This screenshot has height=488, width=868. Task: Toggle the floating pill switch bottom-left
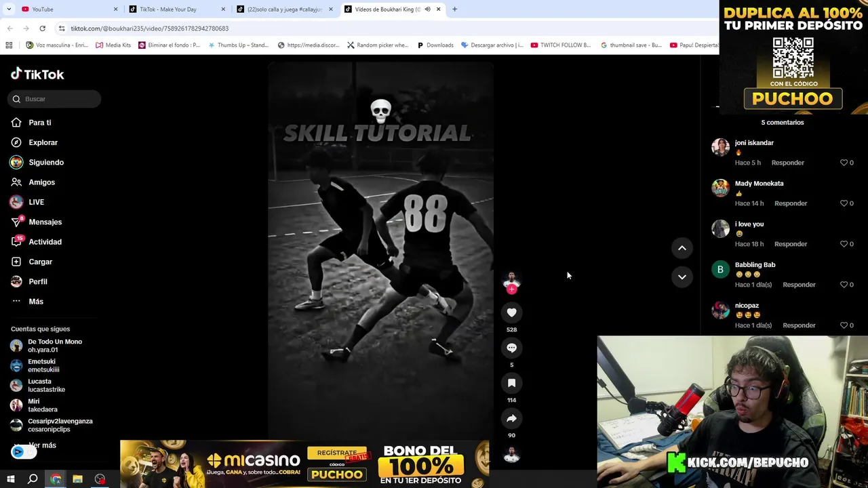tap(24, 452)
